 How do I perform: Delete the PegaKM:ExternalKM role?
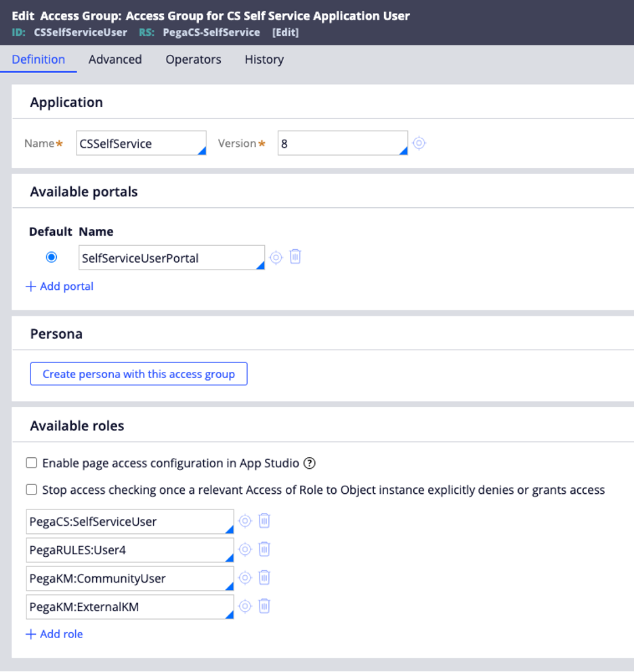pyautogui.click(x=264, y=606)
